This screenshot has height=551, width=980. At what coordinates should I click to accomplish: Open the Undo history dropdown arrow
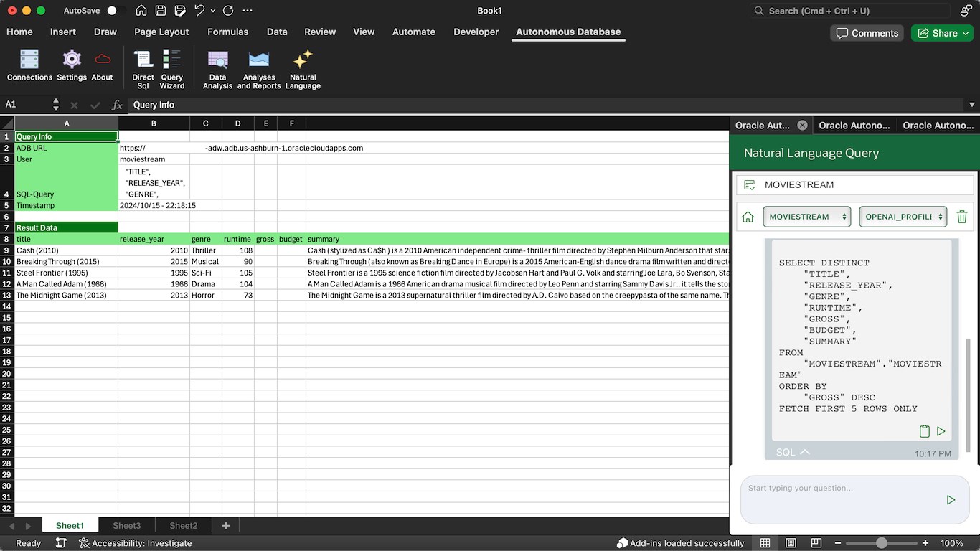pyautogui.click(x=213, y=11)
